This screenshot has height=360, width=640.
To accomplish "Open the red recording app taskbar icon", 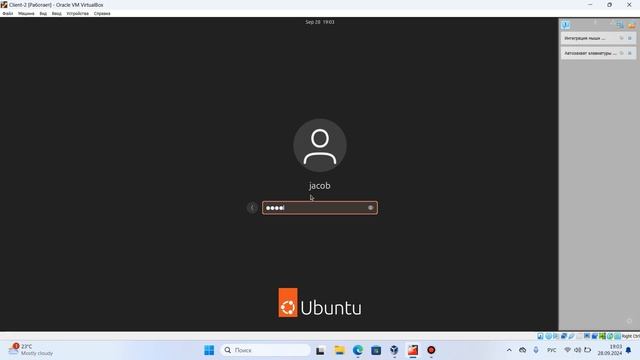I will click(x=431, y=350).
